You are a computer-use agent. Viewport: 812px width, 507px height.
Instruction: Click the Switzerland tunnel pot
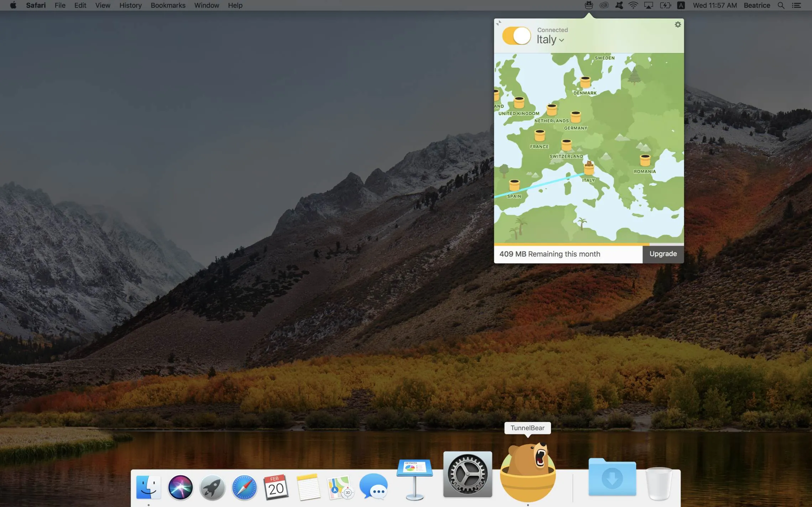point(566,145)
